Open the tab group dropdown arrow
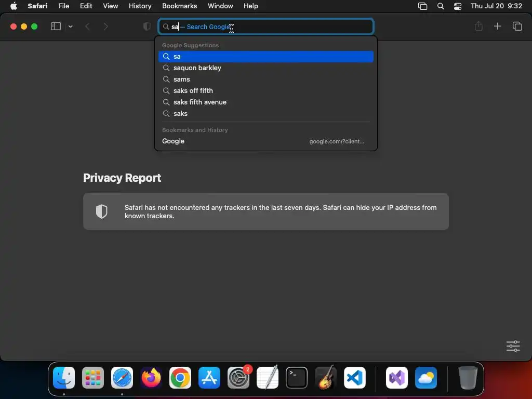Image resolution: width=532 pixels, height=399 pixels. 70,26
